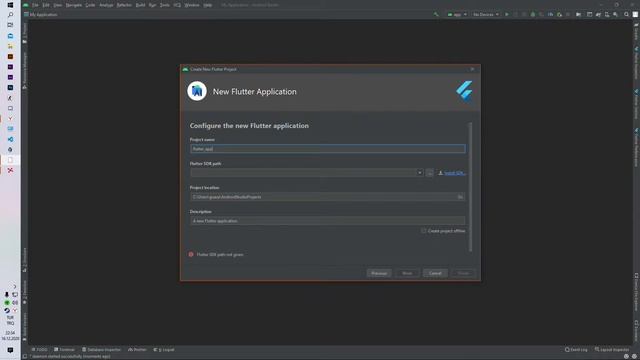Open the Window menu
The height and width of the screenshot is (360, 640).
click(192, 5)
